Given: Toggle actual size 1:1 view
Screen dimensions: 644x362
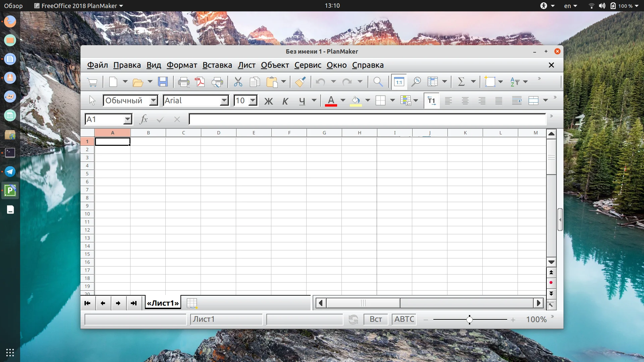Looking at the screenshot, I should (x=399, y=82).
